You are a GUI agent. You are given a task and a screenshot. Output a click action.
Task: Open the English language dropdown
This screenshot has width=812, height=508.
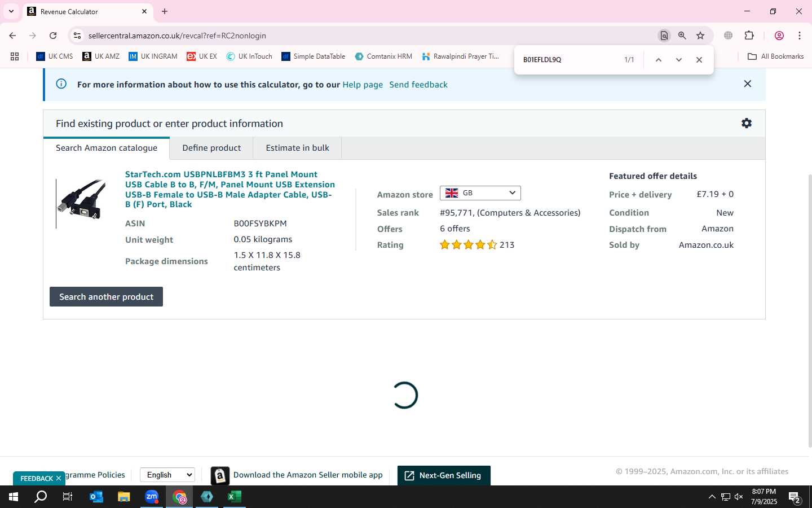click(167, 475)
